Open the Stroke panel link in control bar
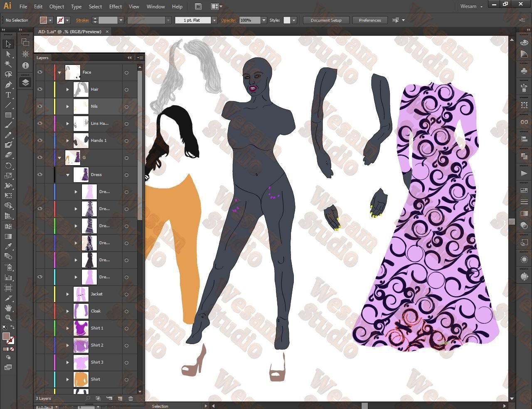Viewport: 532px width, 409px height. pos(82,20)
